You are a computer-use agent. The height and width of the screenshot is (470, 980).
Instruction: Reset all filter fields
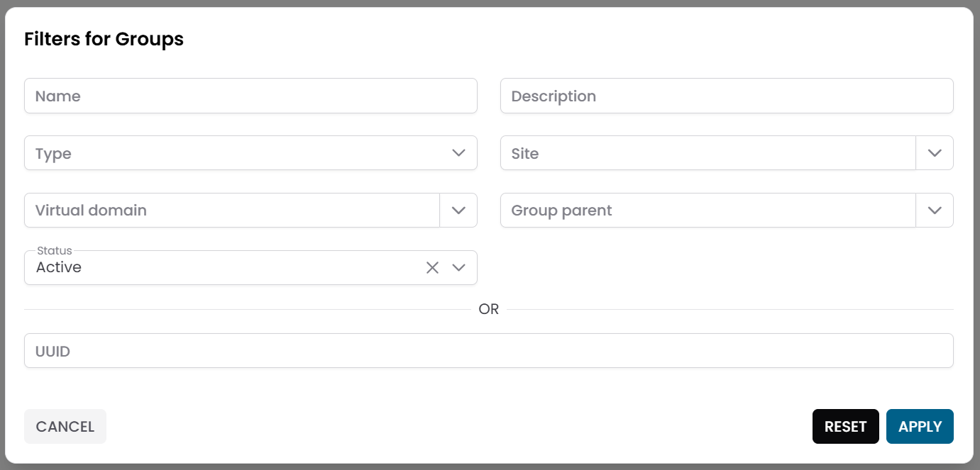tap(845, 426)
